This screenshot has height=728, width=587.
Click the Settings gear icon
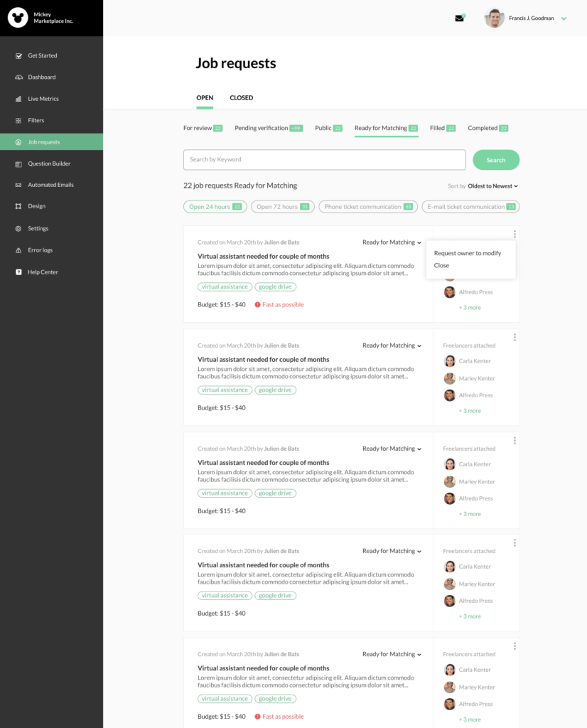pyautogui.click(x=18, y=228)
